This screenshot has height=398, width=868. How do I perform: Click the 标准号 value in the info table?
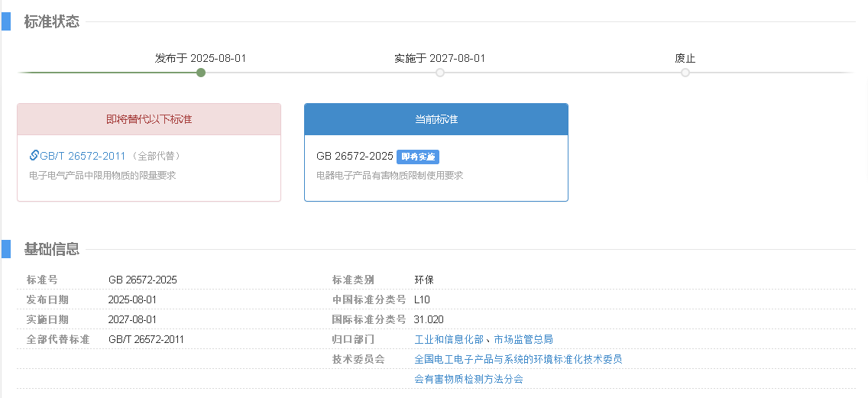click(143, 280)
